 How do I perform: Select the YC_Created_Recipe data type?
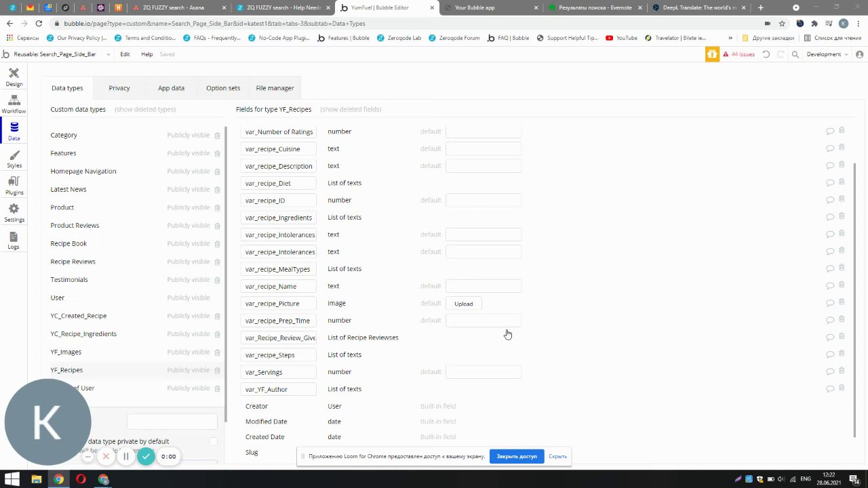tap(79, 316)
